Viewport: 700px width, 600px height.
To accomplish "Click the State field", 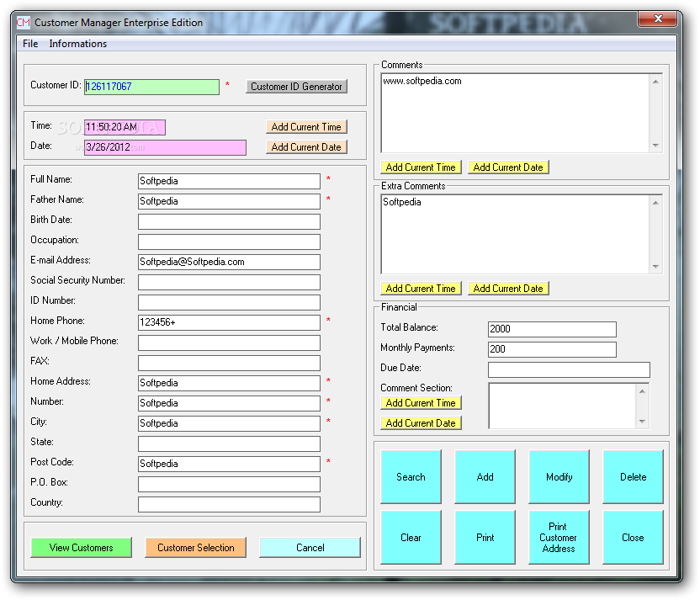I will tap(229, 443).
